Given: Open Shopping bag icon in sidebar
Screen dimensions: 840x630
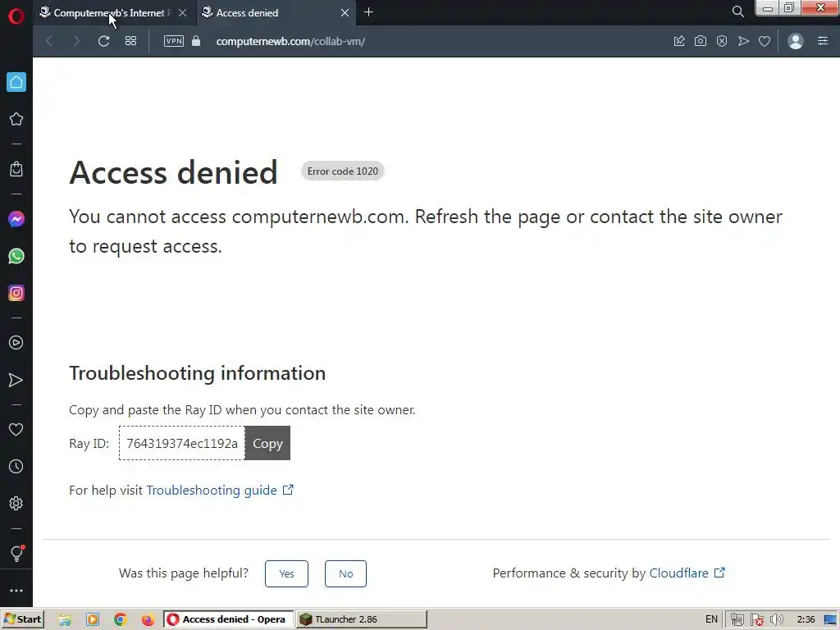Looking at the screenshot, I should [16, 169].
